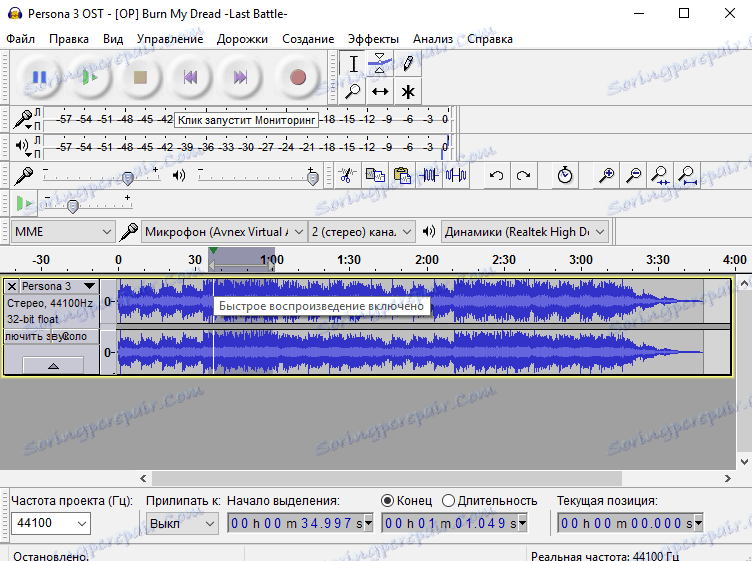Select the Длительность radio button
Viewport: 752px width, 561px height.
pyautogui.click(x=448, y=500)
